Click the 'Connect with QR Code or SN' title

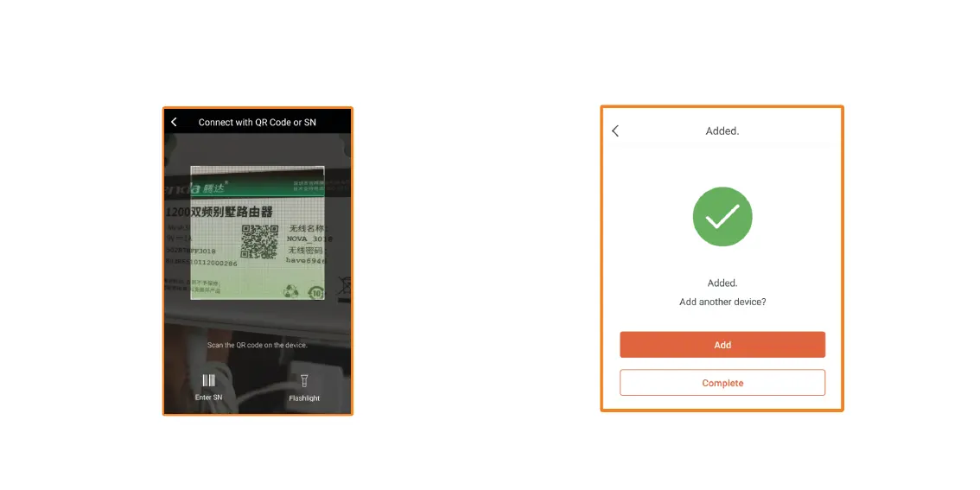click(258, 122)
